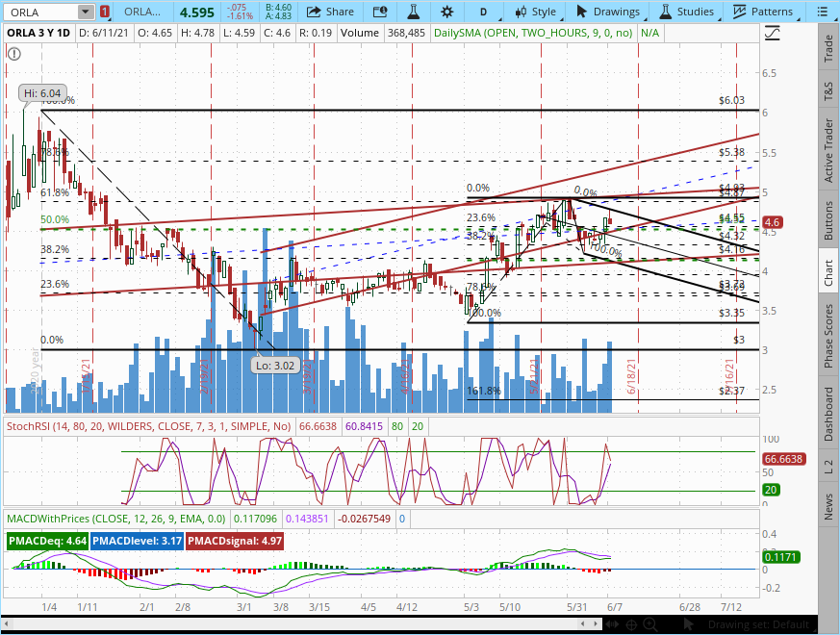Viewport: 840px width, 635px height.
Task: Open the Phase Scores side tab
Action: pos(828,335)
